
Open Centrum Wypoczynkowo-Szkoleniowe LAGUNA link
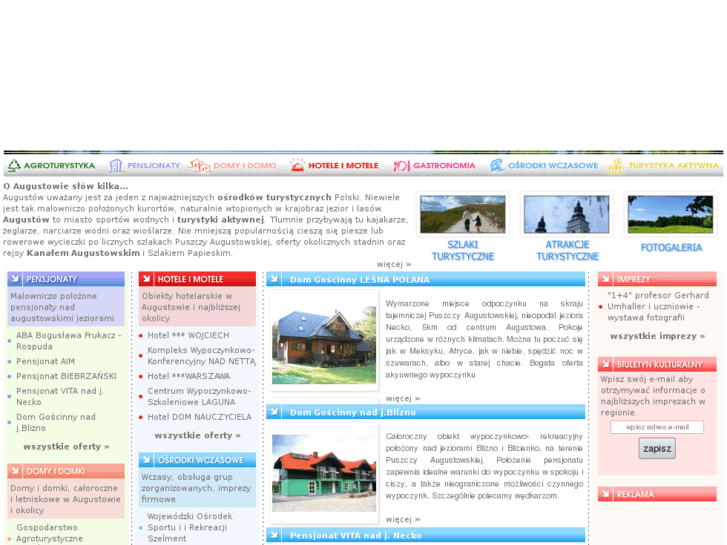coord(199,397)
